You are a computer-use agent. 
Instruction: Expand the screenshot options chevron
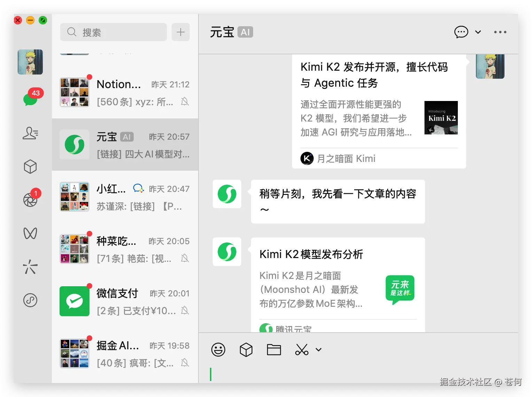pyautogui.click(x=319, y=350)
